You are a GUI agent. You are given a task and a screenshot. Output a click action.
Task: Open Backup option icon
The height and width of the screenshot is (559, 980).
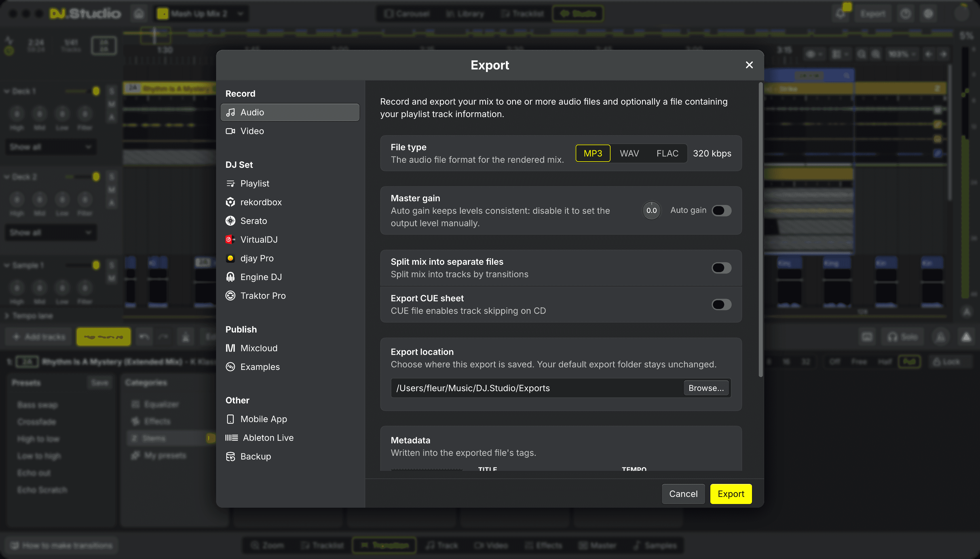click(x=231, y=456)
